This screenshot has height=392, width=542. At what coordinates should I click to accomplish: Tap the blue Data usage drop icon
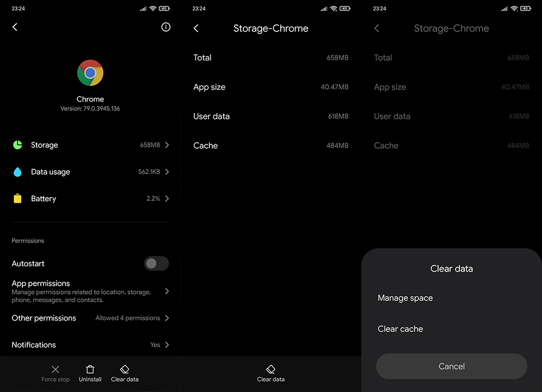[x=17, y=171]
